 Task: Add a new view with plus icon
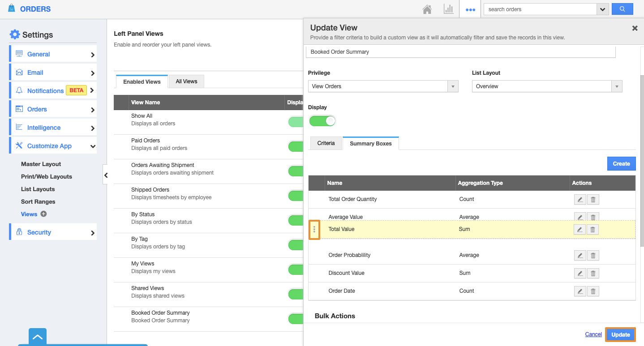point(44,214)
